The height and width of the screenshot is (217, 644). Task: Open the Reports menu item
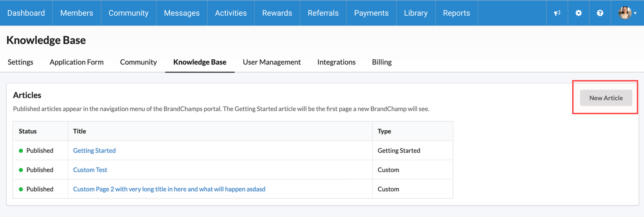(456, 13)
